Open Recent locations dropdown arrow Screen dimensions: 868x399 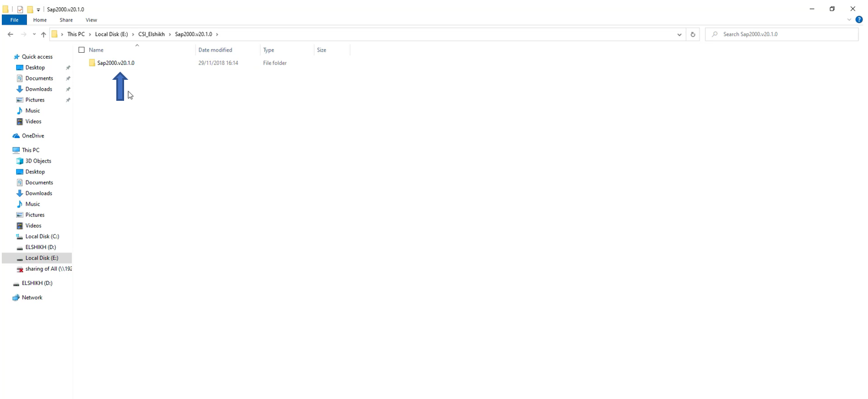34,34
